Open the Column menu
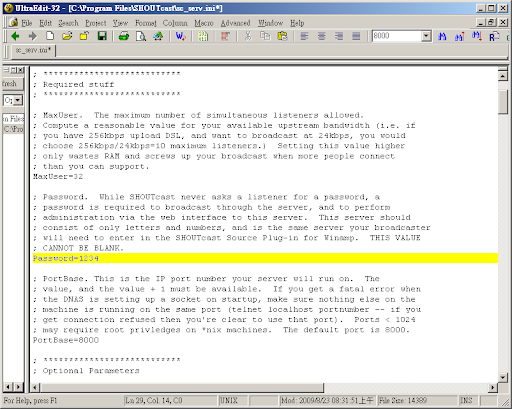Image resolution: width=512 pixels, height=409 pixels. coord(175,23)
